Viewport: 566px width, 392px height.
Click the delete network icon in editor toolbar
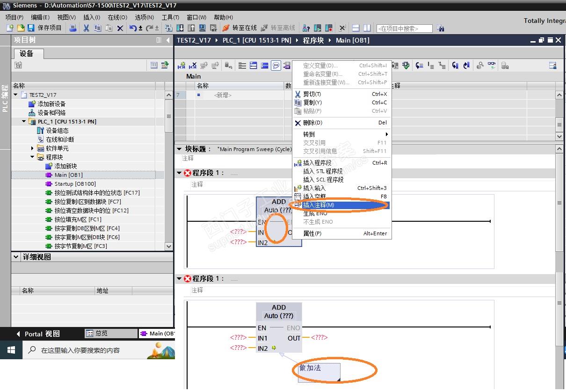[193, 66]
